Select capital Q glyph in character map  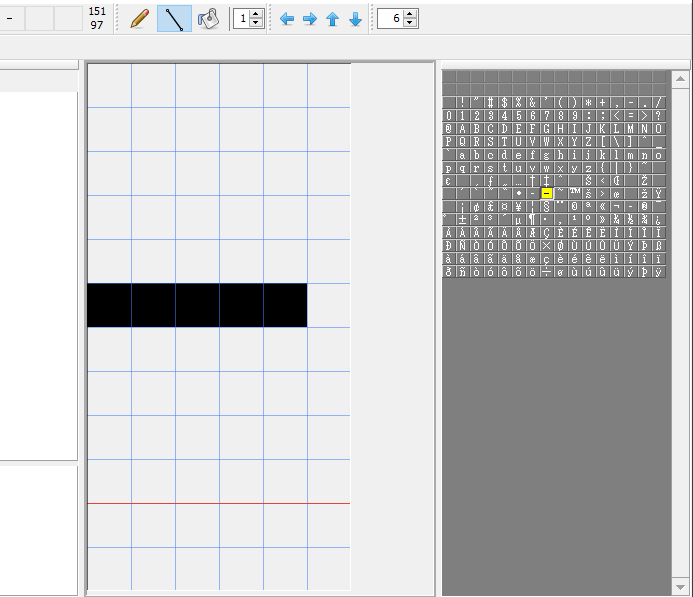462,142
